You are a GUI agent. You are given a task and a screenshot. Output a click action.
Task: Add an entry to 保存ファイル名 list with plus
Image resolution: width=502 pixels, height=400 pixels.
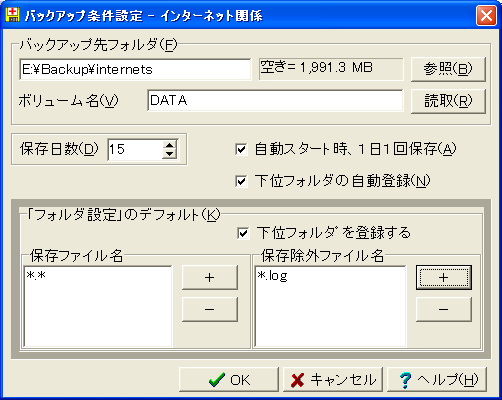(210, 277)
